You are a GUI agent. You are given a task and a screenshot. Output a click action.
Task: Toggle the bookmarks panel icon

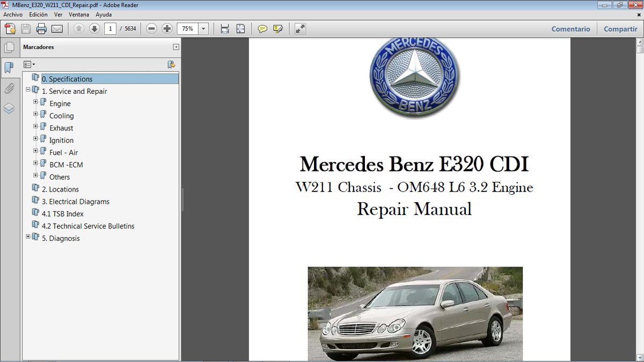point(9,68)
